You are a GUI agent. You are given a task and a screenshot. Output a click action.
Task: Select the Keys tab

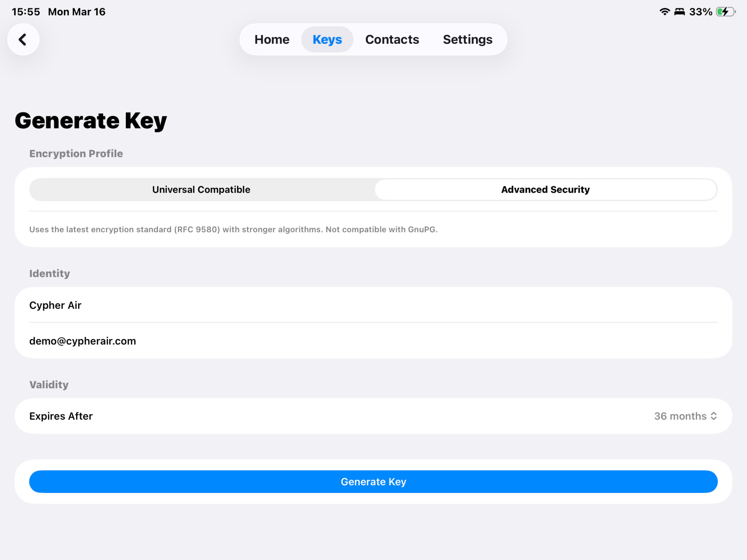click(327, 40)
